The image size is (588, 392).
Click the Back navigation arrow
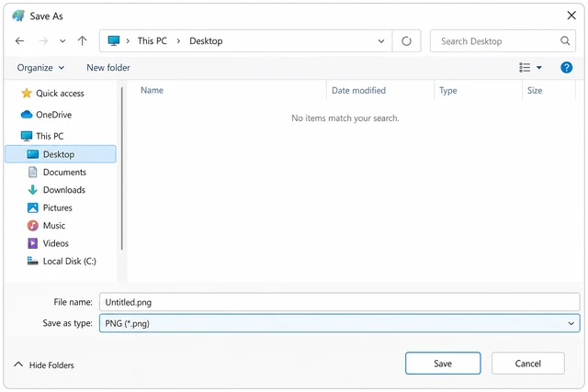point(20,40)
